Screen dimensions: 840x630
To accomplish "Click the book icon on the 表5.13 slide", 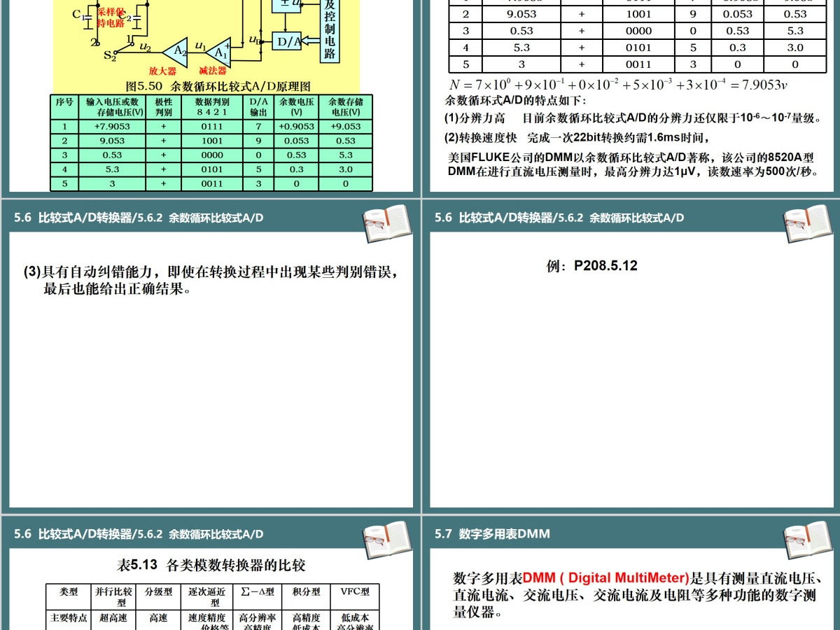I will pos(387,540).
